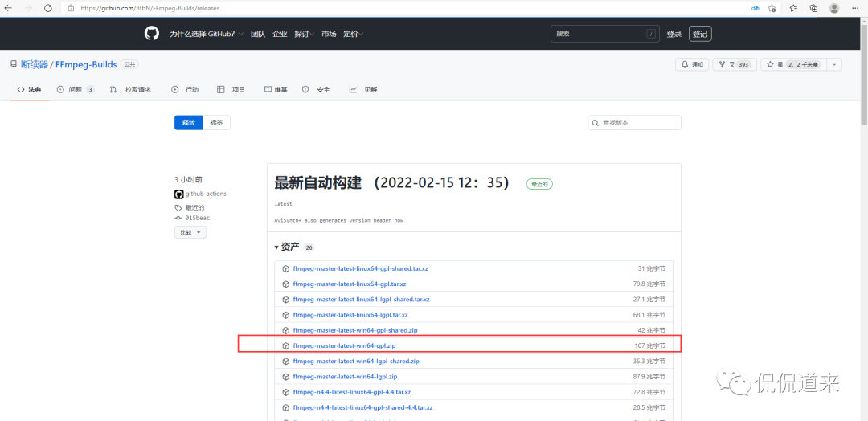Click the 最近的 tag link in sidebar
This screenshot has width=868, height=421.
pyautogui.click(x=194, y=208)
